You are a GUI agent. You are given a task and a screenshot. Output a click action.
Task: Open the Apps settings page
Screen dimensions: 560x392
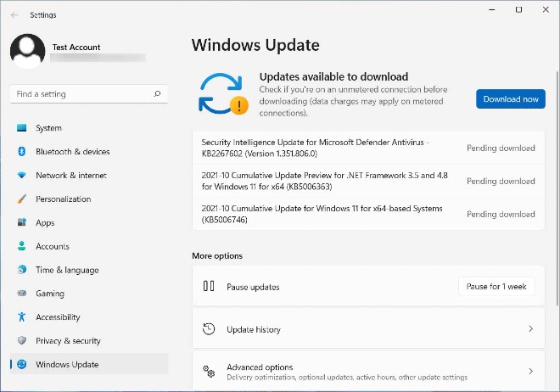[x=45, y=223]
